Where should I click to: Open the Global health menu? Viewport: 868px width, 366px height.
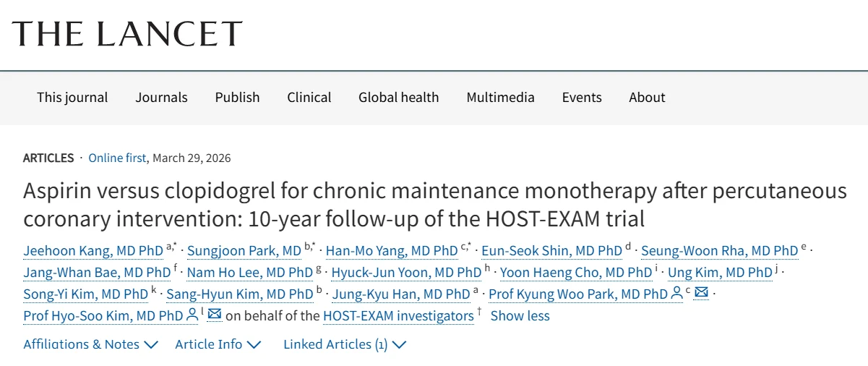click(x=398, y=97)
